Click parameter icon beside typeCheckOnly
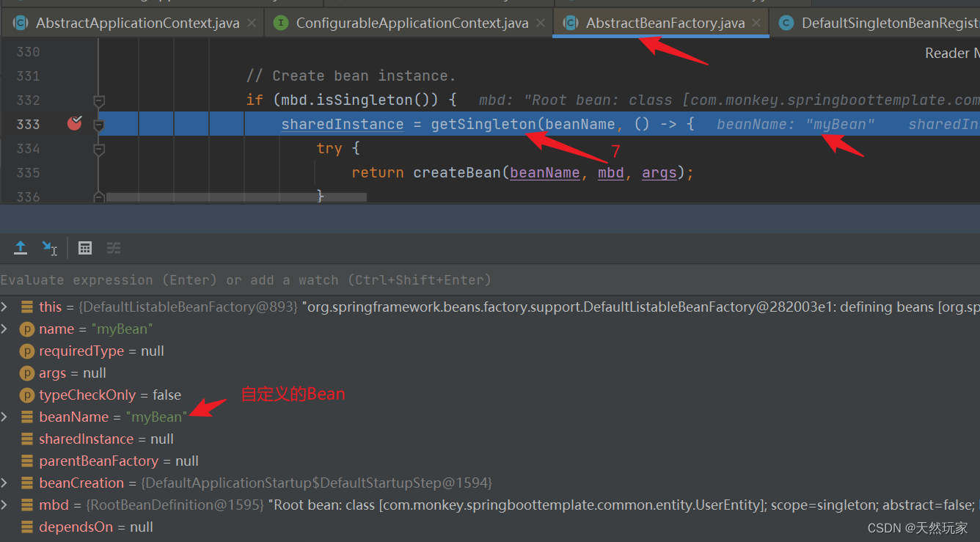Image resolution: width=980 pixels, height=542 pixels. coord(27,395)
